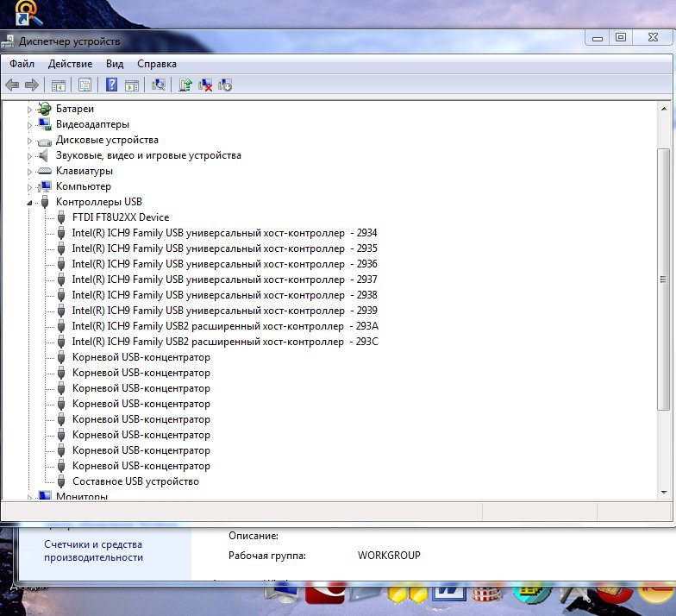Expand the Батареи node
This screenshot has height=616, width=676.
point(29,110)
